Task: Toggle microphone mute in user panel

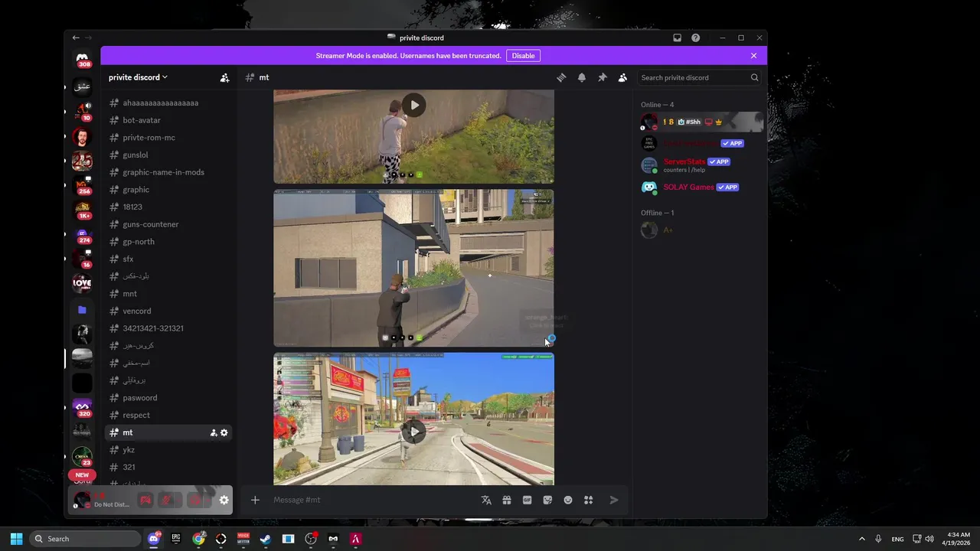Action: (167, 500)
